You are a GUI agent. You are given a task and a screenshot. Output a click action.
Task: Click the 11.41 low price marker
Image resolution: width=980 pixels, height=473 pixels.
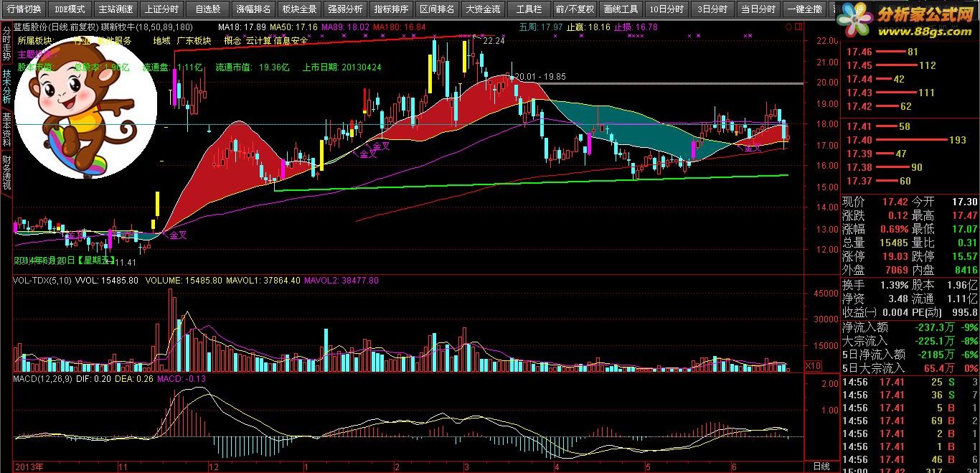[x=126, y=263]
